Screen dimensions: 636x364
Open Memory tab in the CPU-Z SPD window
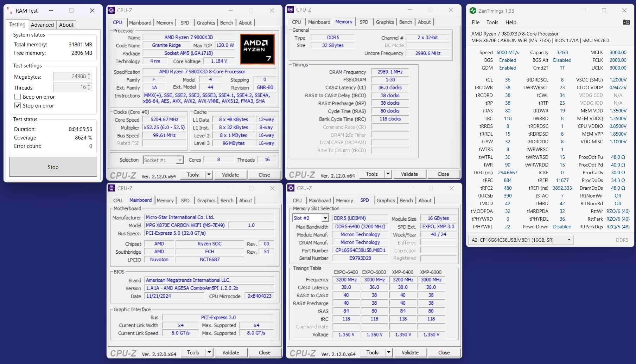(344, 200)
